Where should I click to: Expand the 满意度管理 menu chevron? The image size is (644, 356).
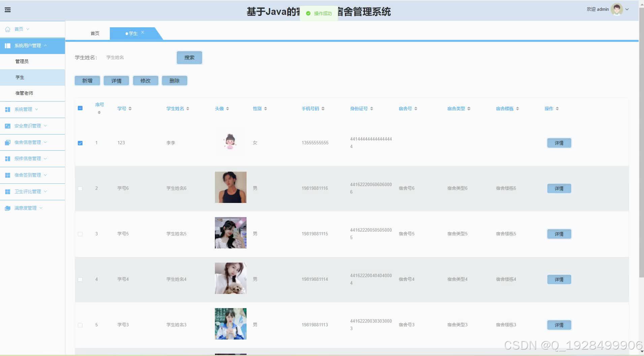[41, 208]
